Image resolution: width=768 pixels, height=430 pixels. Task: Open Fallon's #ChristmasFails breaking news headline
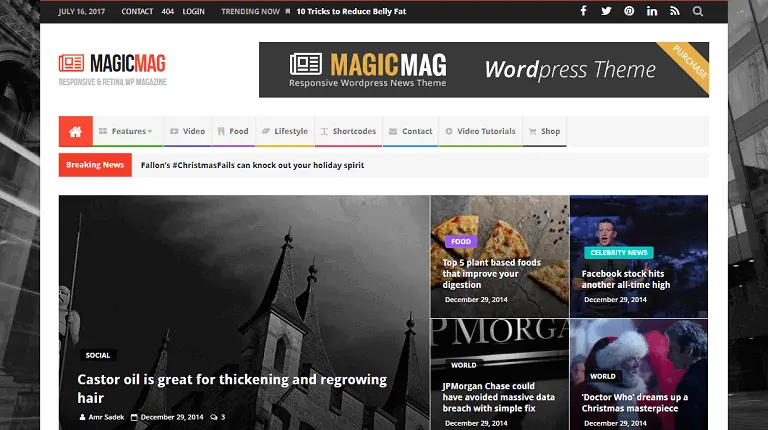pos(252,166)
